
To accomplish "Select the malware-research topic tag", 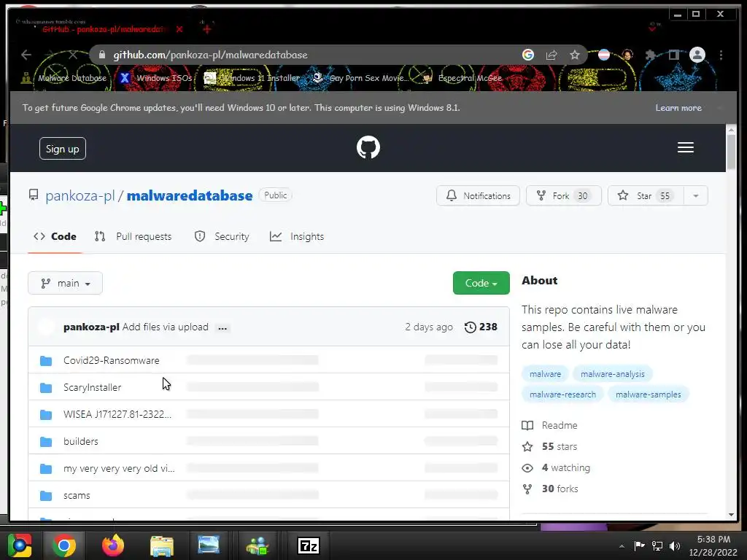I will coord(562,394).
